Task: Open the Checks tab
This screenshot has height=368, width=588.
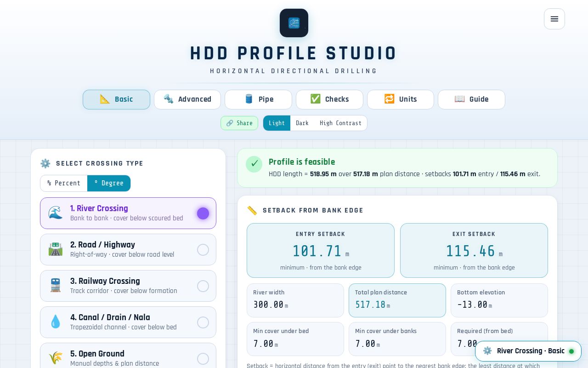Action: pos(329,99)
